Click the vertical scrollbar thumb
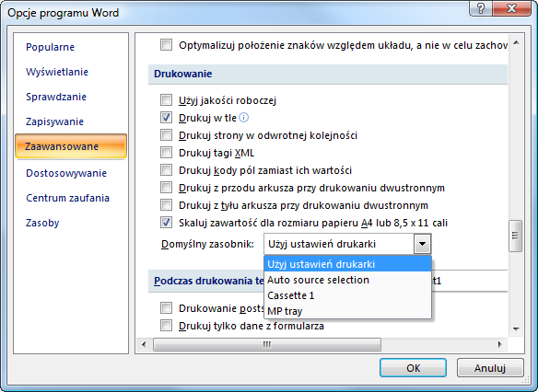Image resolution: width=538 pixels, height=392 pixels. coord(515,236)
